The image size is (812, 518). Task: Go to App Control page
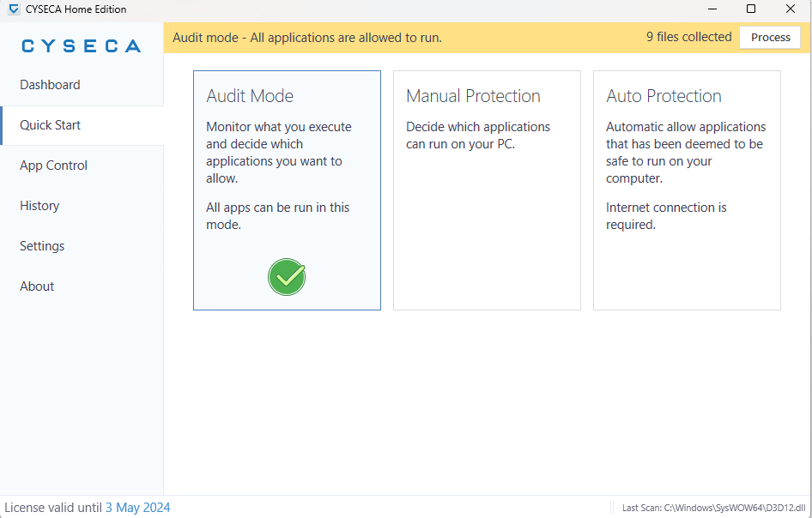[82, 166]
